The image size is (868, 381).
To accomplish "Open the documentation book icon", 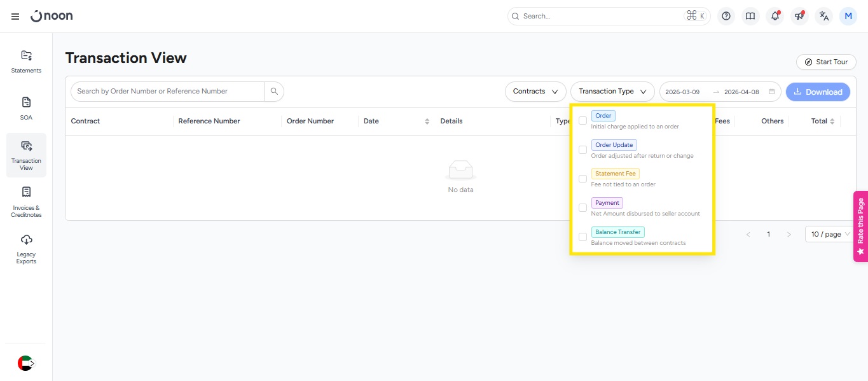I will point(750,17).
